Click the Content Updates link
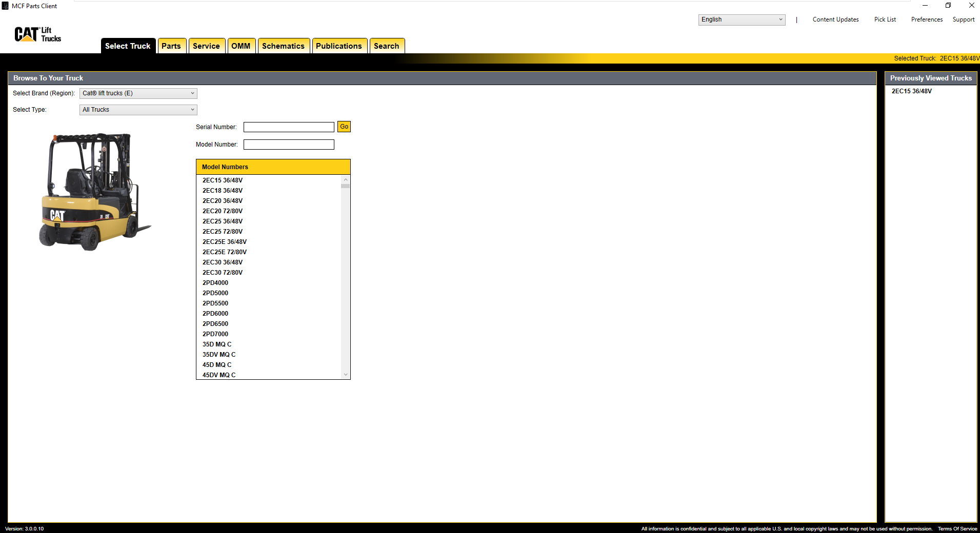This screenshot has width=980, height=533. coord(835,19)
